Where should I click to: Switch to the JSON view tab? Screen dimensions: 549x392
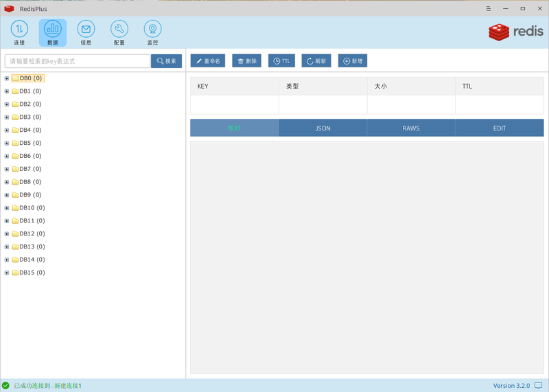(323, 128)
